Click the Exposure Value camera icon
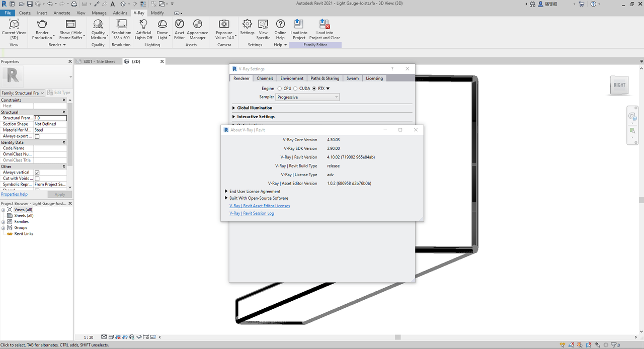Image resolution: width=644 pixels, height=349 pixels. click(224, 24)
